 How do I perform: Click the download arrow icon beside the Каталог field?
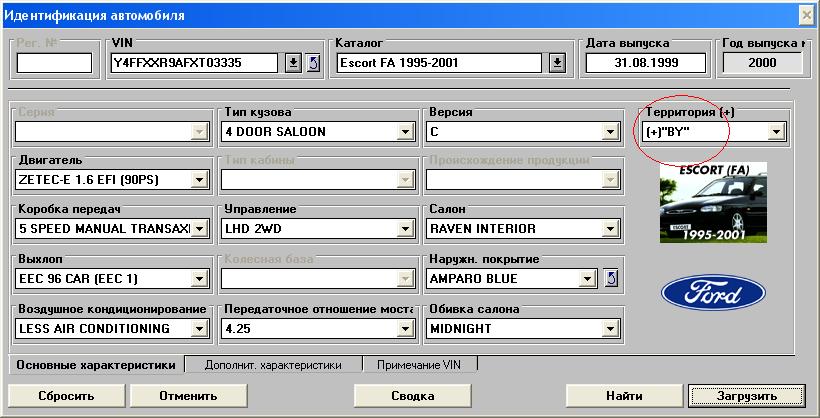[557, 63]
